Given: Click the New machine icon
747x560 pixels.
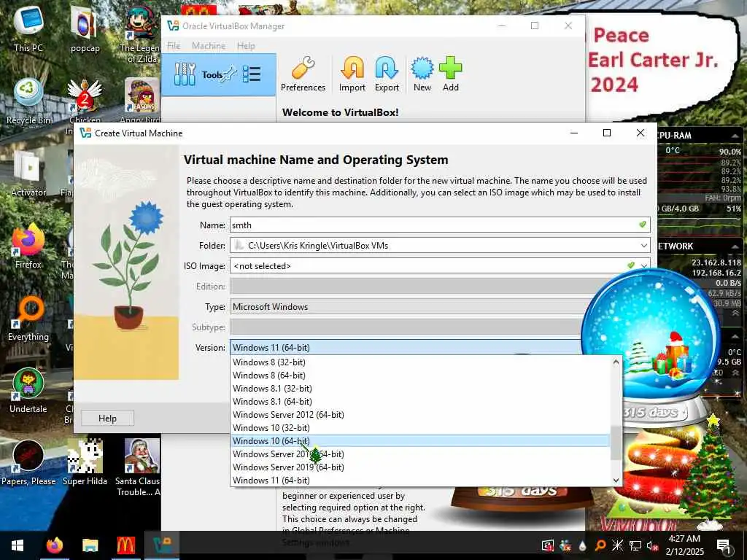Looking at the screenshot, I should point(422,74).
